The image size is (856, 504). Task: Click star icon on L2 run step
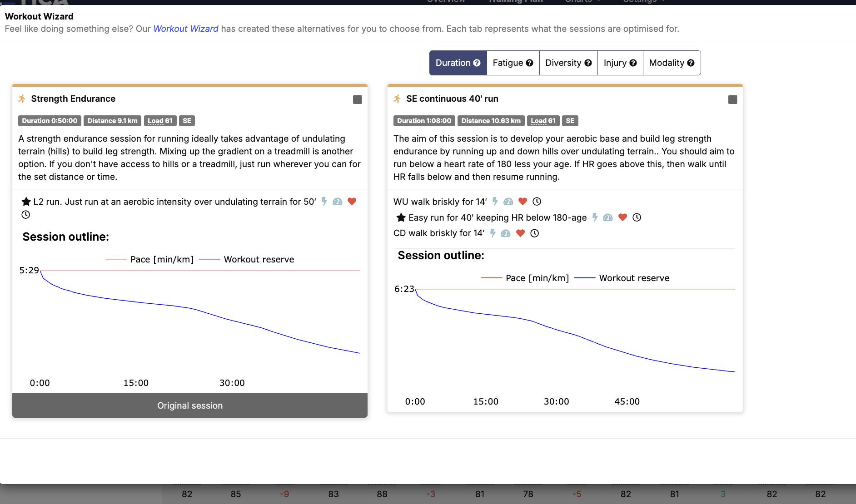pos(26,202)
